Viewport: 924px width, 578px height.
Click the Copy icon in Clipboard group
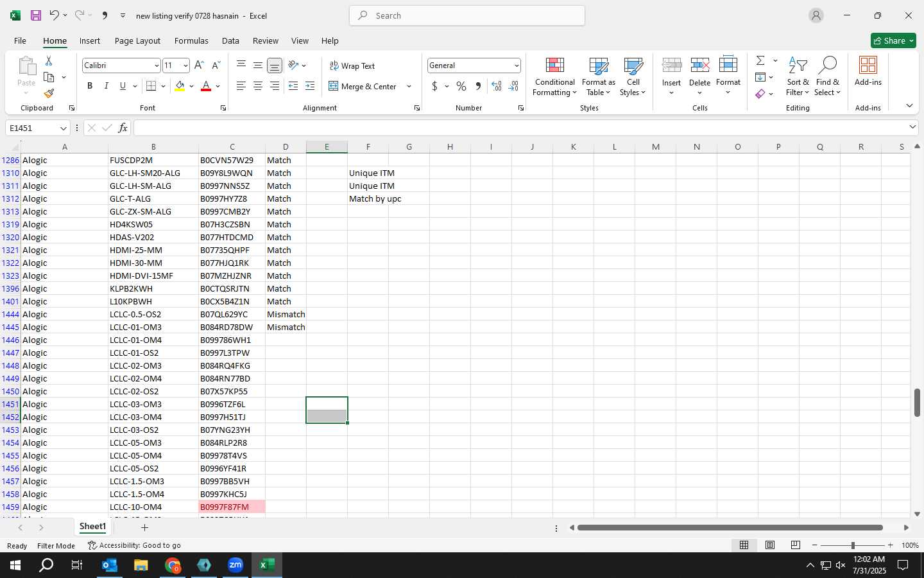click(x=49, y=77)
